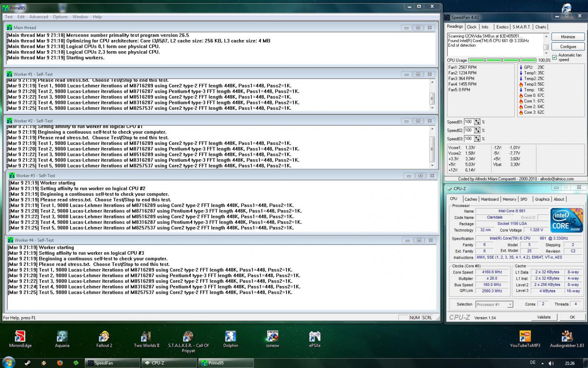Viewport: 588px width, 368px height.
Task: Open S.T.A.L.K.E.R. Call Of Pripyat shortcut
Action: pyautogui.click(x=188, y=341)
